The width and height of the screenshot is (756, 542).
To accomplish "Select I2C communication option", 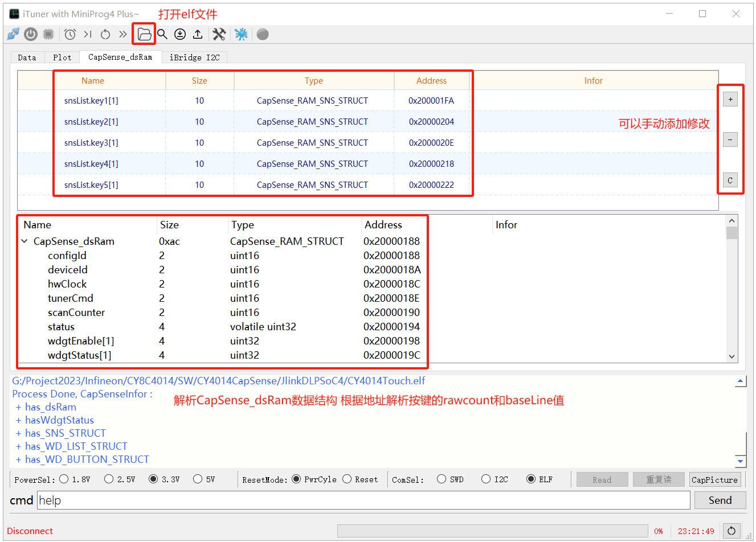I will point(486,479).
